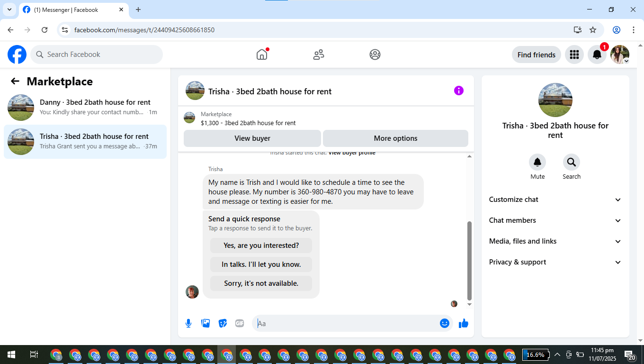This screenshot has height=364, width=644.
Task: Click the browser address bar URL
Action: tap(144, 30)
